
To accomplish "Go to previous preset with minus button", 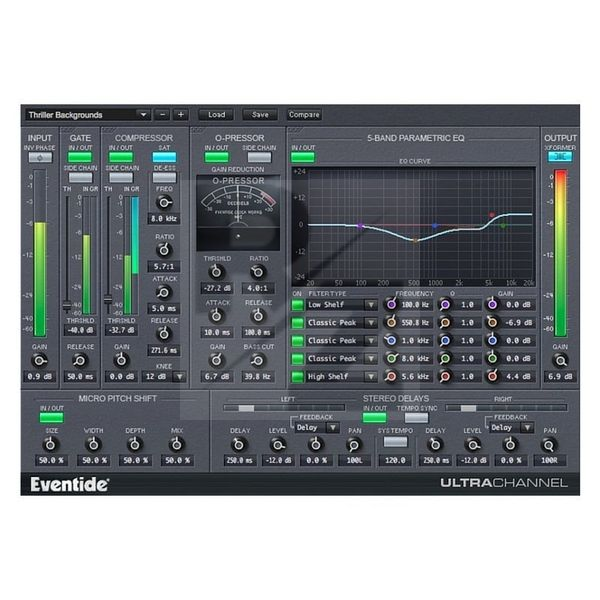I will click(x=162, y=114).
